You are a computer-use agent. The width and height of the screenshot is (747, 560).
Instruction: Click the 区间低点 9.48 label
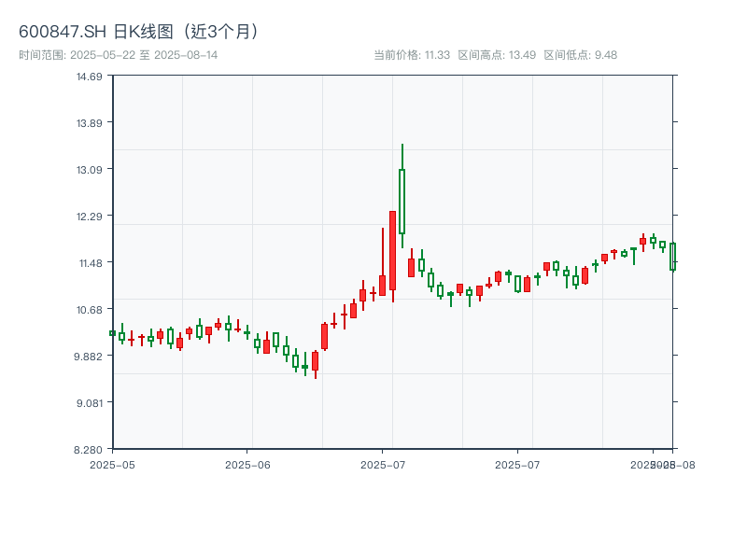(x=580, y=55)
